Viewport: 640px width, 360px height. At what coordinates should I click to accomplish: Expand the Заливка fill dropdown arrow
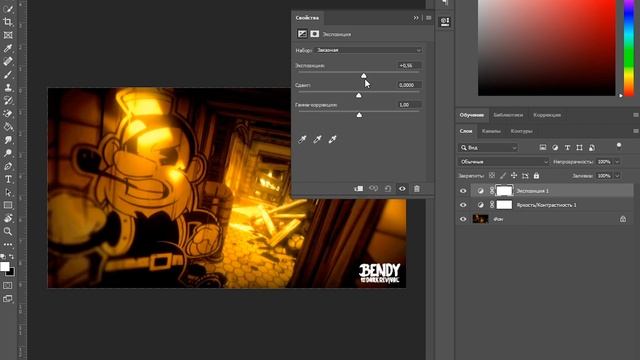[617, 176]
